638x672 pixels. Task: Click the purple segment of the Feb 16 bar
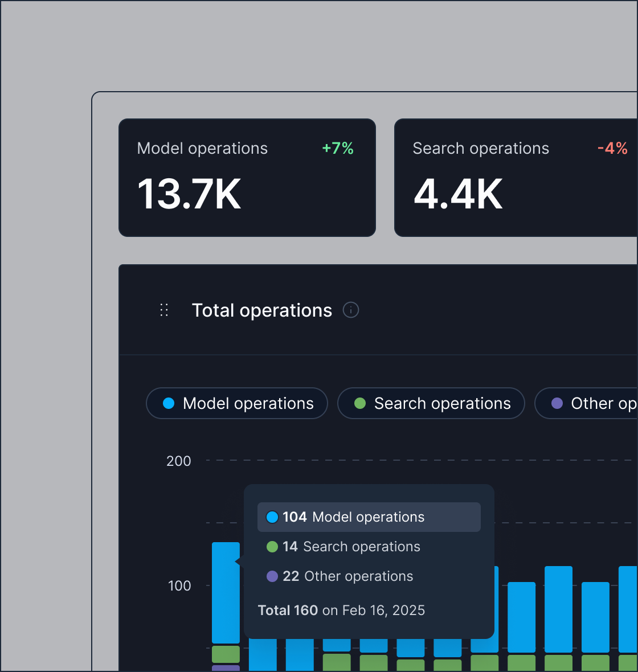[226, 668]
